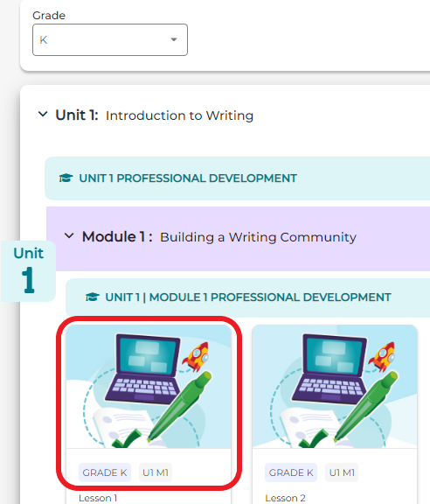Click the Lesson 2 title text

[x=285, y=498]
